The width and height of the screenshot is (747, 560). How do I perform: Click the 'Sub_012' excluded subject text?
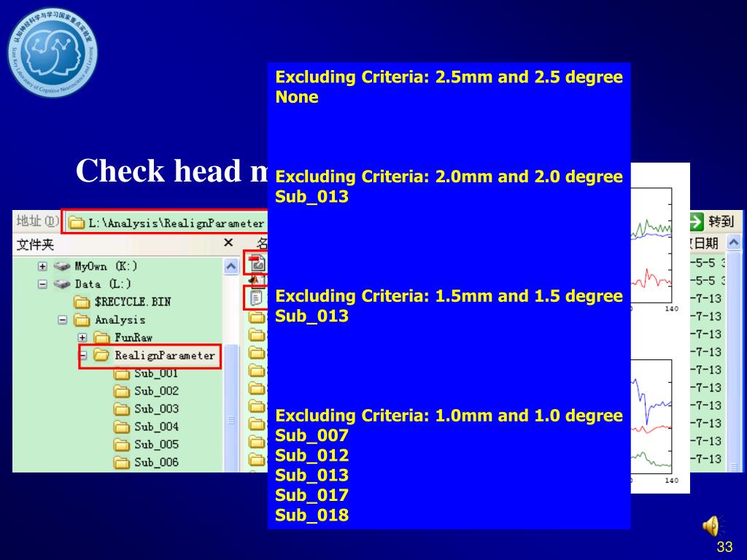(x=311, y=456)
